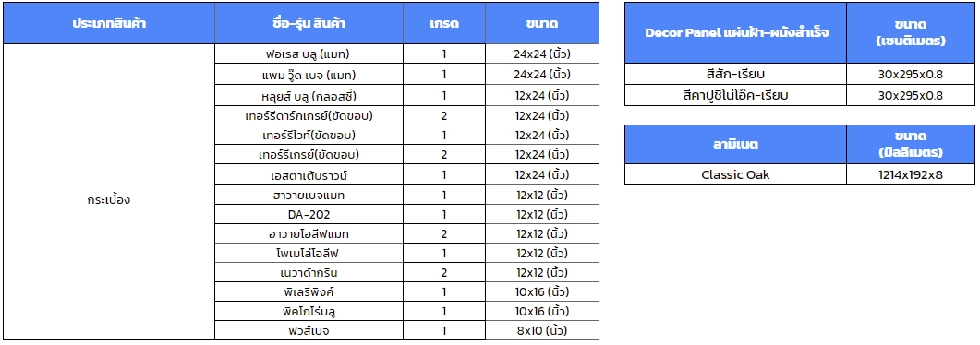This screenshot has width=980, height=345.
Task: Click the เนวาด้ากรีน product name
Action: [309, 273]
